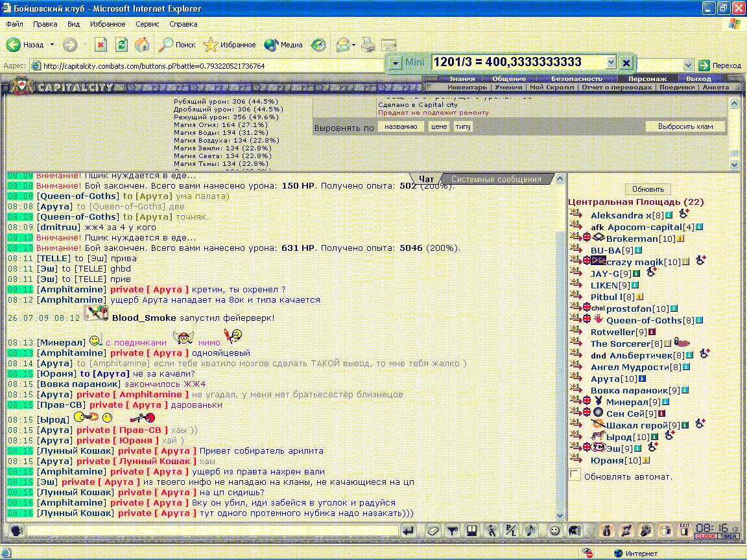The width and height of the screenshot is (747, 560).
Task: Click the IE Forward arrow button
Action: tap(70, 45)
